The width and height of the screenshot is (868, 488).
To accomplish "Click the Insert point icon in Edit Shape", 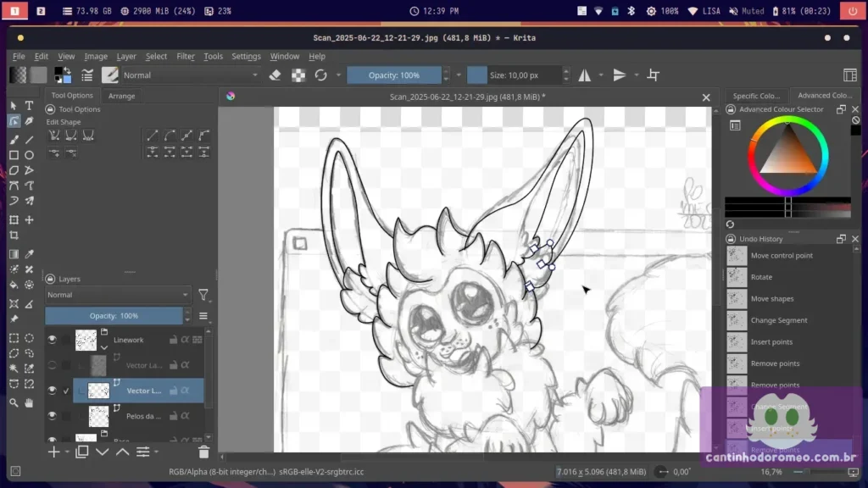I will click(x=54, y=152).
